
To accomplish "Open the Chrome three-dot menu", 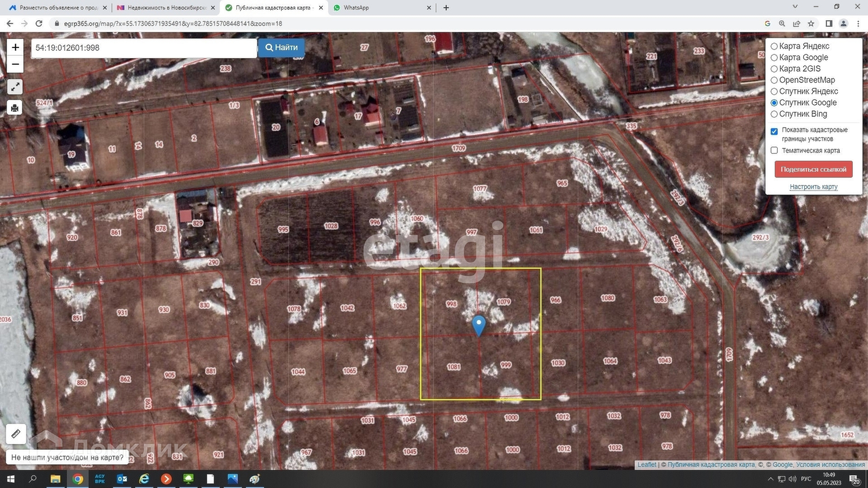I will pyautogui.click(x=858, y=23).
